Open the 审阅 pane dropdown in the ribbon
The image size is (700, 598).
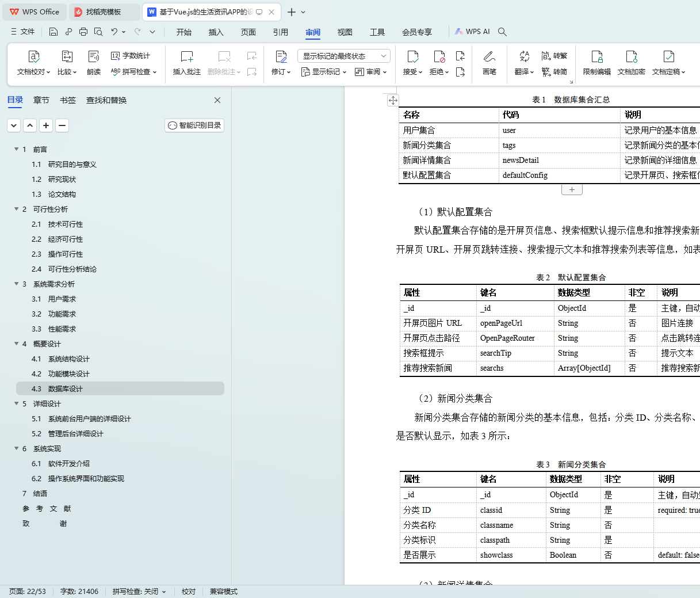tap(371, 72)
